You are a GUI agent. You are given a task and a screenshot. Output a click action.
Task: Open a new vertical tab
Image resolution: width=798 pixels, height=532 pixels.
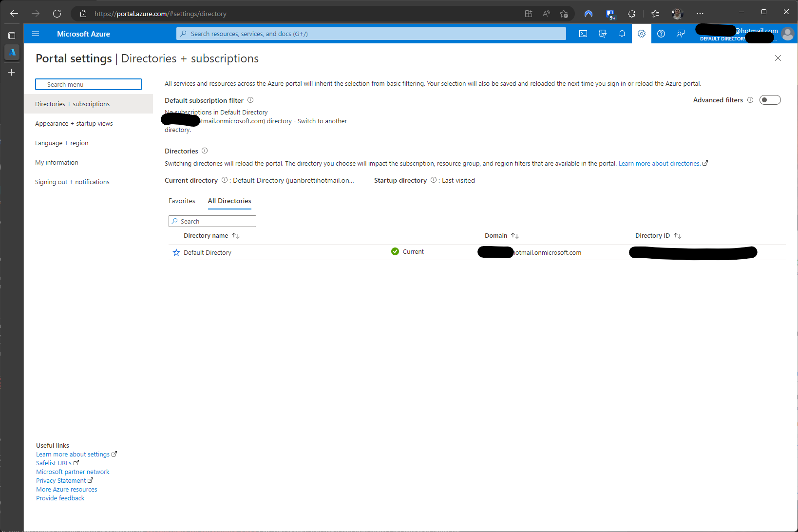click(12, 72)
